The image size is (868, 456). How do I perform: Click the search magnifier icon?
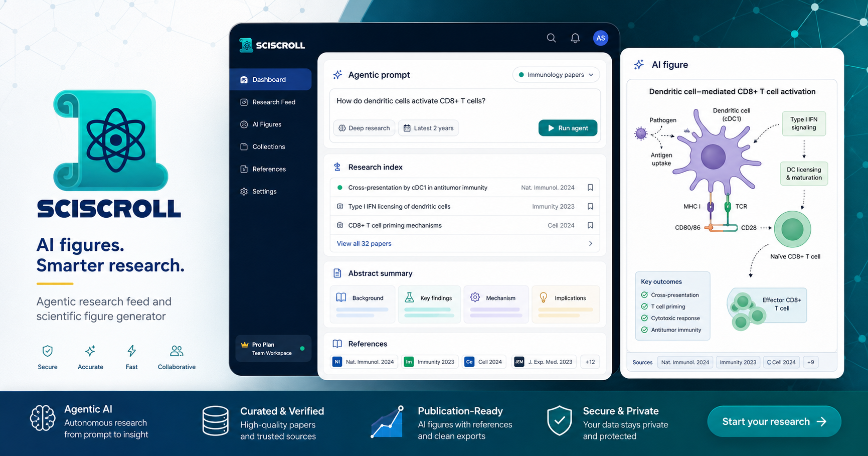[551, 38]
